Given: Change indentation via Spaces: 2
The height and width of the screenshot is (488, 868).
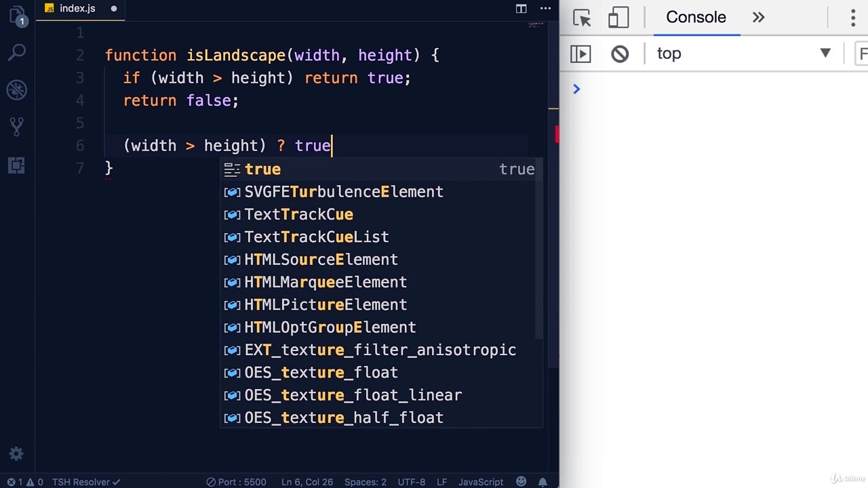Looking at the screenshot, I should click(x=365, y=482).
